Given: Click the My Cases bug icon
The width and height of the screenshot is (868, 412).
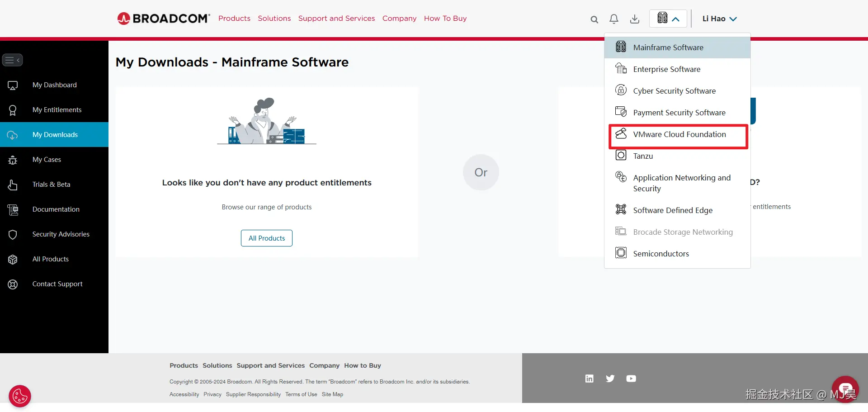Looking at the screenshot, I should (13, 160).
